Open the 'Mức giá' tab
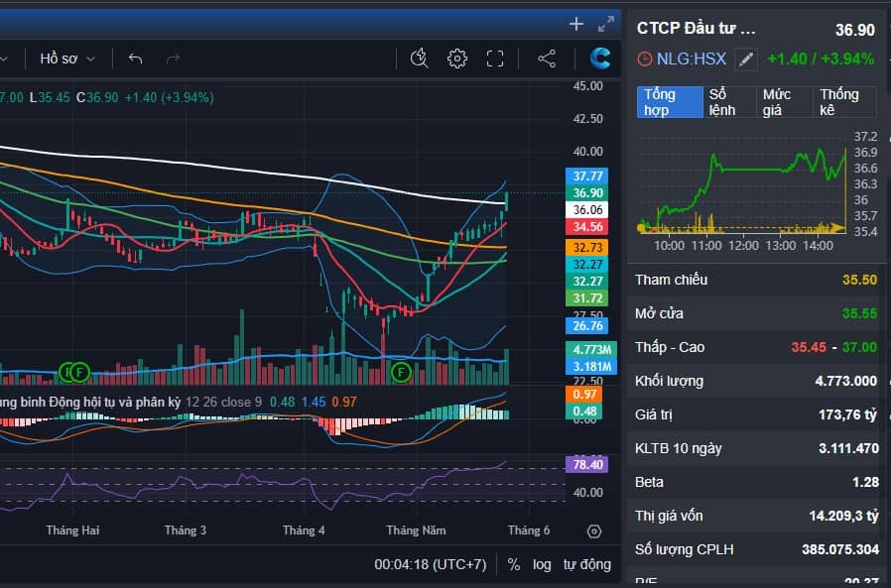 coord(780,102)
